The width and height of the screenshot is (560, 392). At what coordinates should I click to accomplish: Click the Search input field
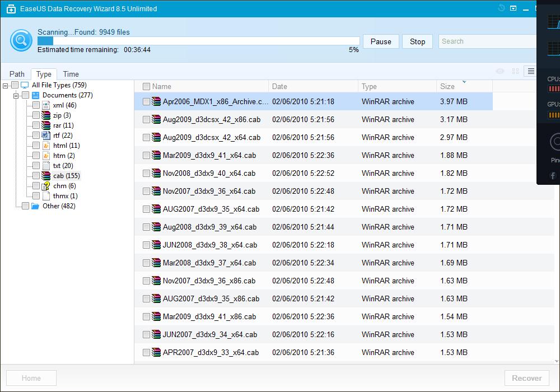tap(487, 41)
